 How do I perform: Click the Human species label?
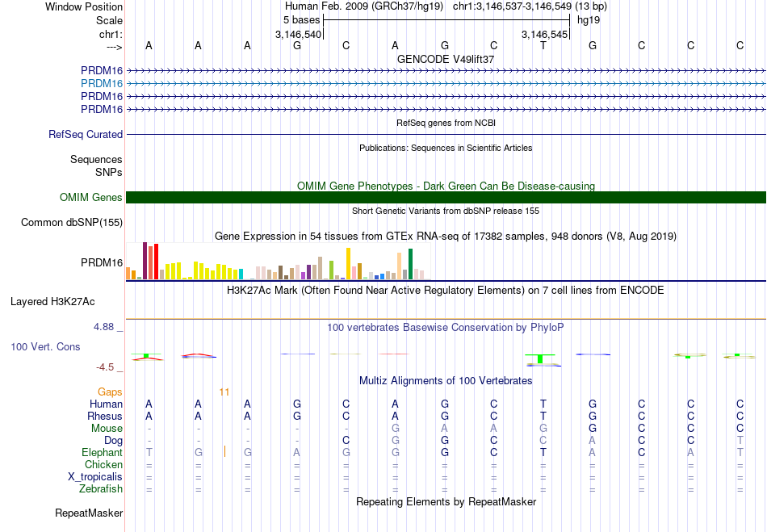click(106, 404)
